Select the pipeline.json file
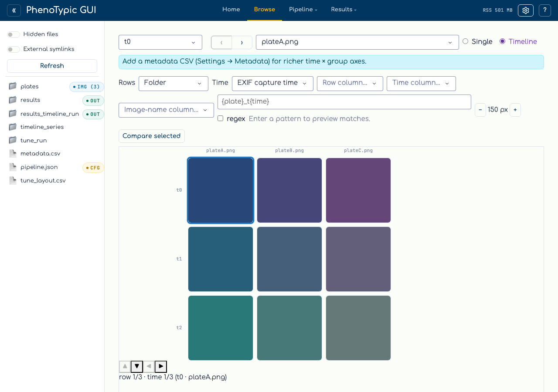The width and height of the screenshot is (558, 392). pos(39,167)
